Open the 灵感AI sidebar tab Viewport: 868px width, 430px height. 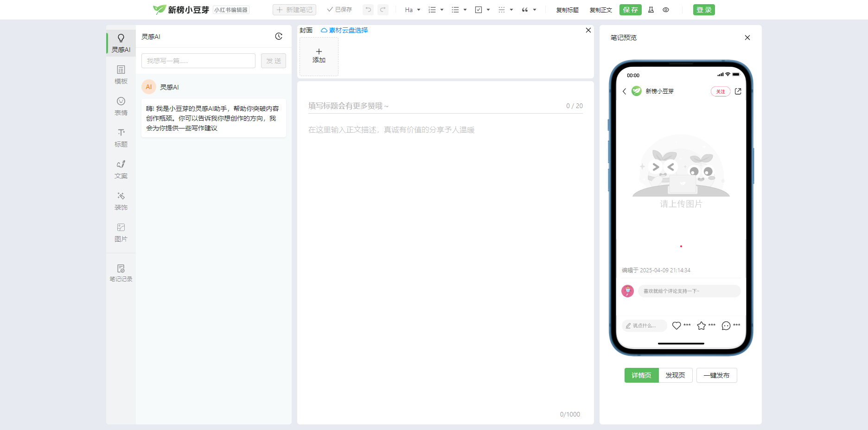tap(121, 43)
